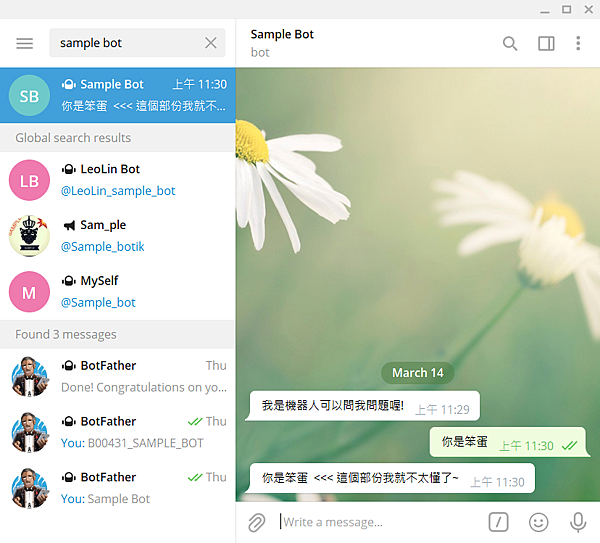Image resolution: width=600 pixels, height=543 pixels.
Task: Click the bot icon beside MySelf
Action: (x=69, y=281)
